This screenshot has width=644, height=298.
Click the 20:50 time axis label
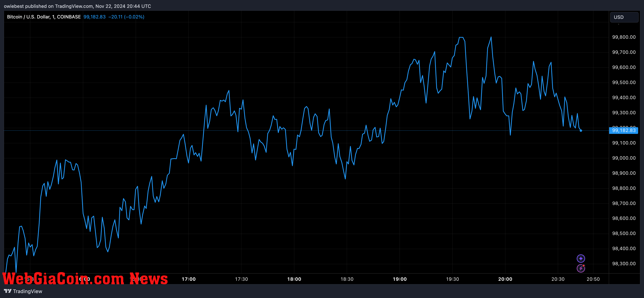593,279
